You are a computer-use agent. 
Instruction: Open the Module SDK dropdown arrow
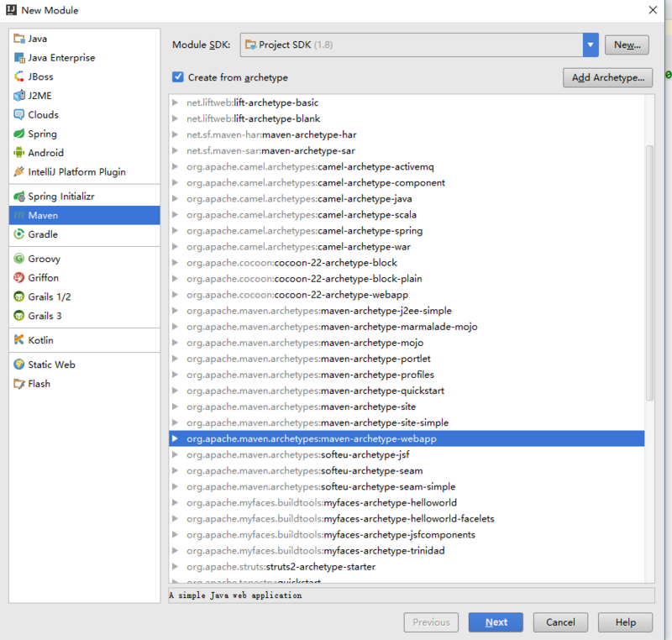click(x=591, y=45)
